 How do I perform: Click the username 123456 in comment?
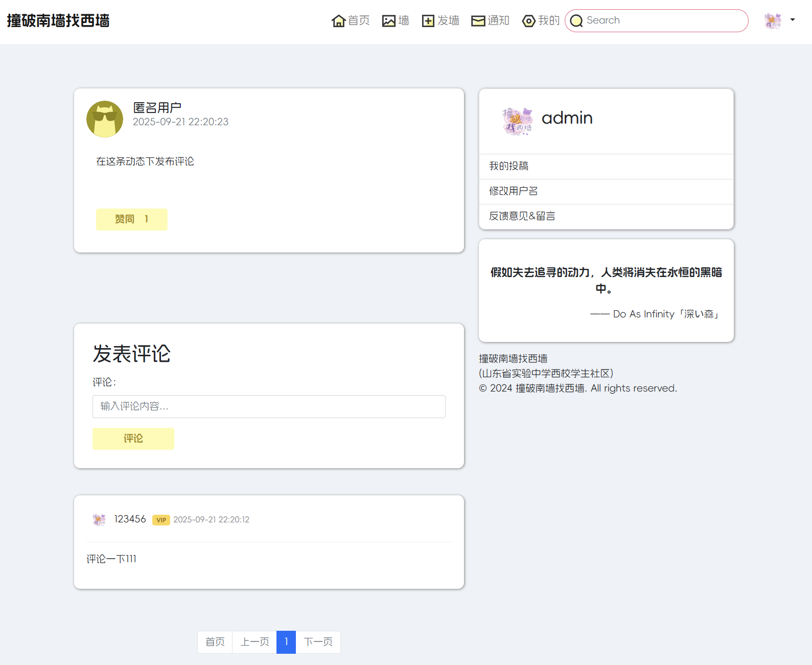(x=130, y=519)
